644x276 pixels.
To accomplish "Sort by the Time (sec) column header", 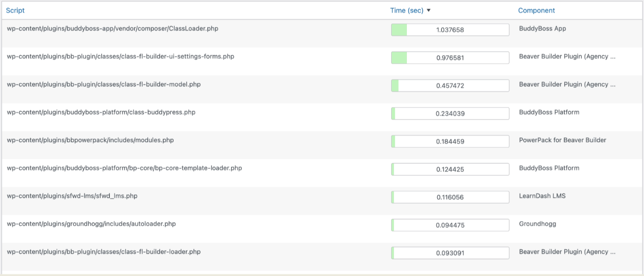I will click(x=407, y=11).
